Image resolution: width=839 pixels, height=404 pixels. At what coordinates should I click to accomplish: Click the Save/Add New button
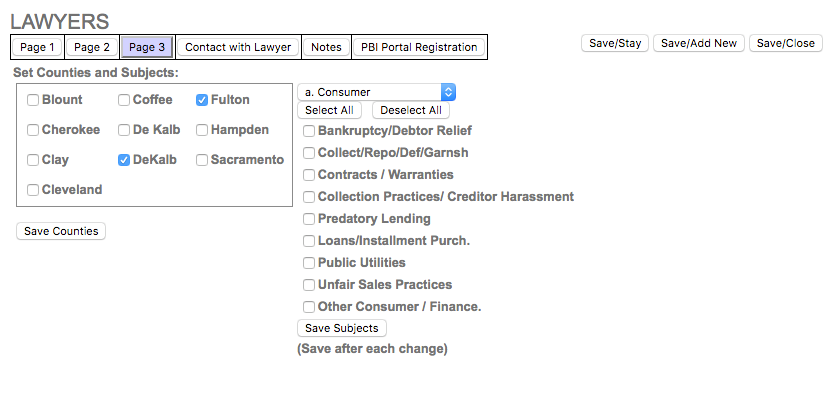pyautogui.click(x=699, y=43)
